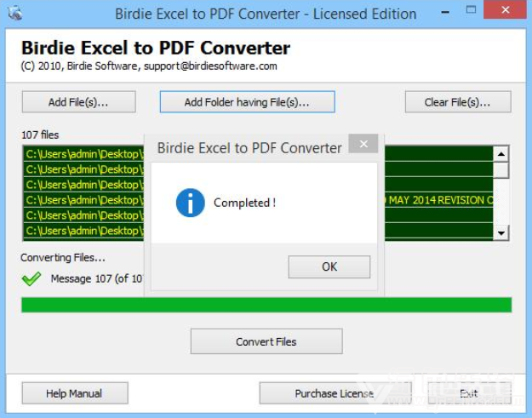Close the Completed message dialog

pyautogui.click(x=363, y=144)
